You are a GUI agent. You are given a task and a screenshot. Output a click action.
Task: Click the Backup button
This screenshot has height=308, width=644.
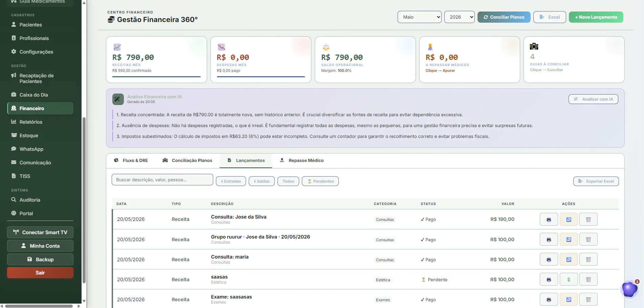click(40, 260)
